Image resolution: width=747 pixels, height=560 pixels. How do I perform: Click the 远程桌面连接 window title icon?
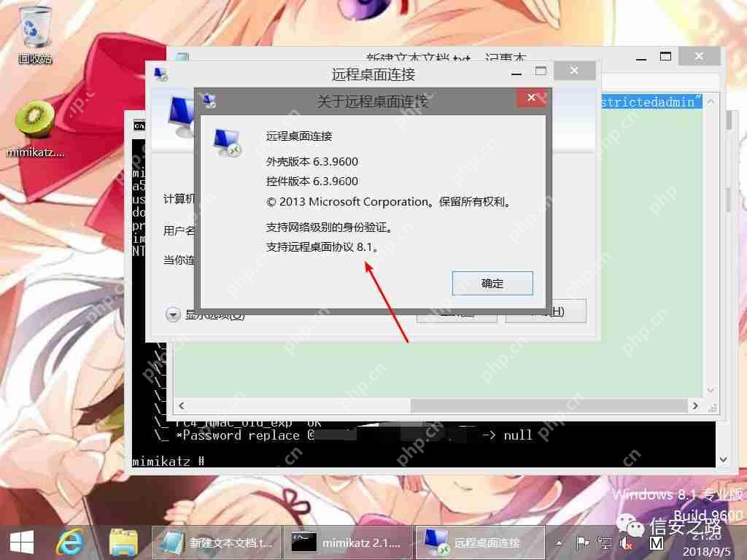click(x=160, y=74)
